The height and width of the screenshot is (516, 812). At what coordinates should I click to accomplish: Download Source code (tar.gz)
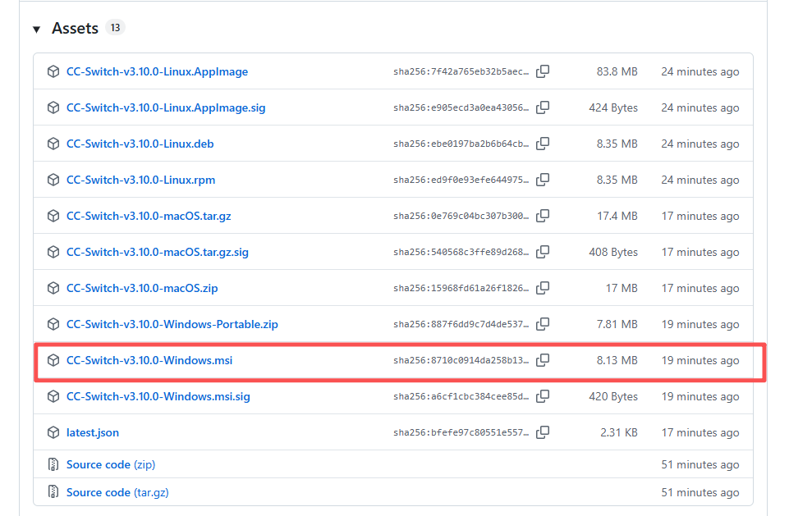[117, 492]
